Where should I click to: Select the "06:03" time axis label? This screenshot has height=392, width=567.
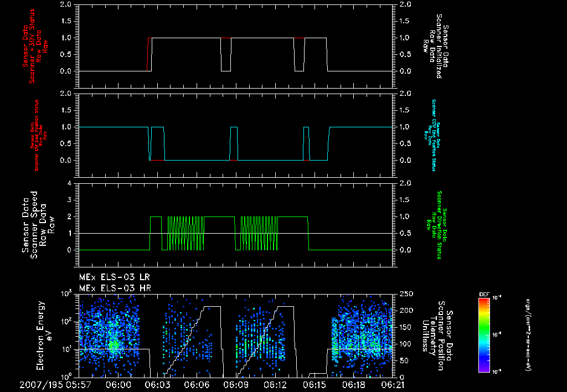[157, 385]
